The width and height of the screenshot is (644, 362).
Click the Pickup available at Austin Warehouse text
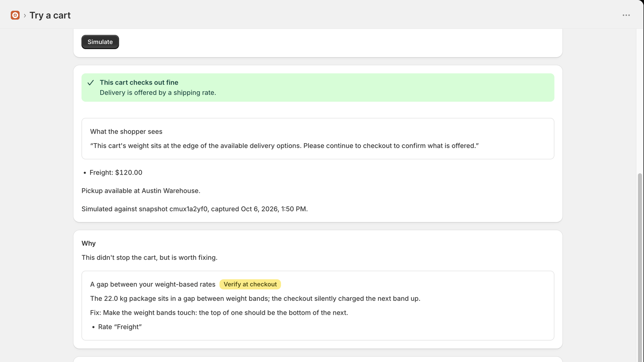141,191
